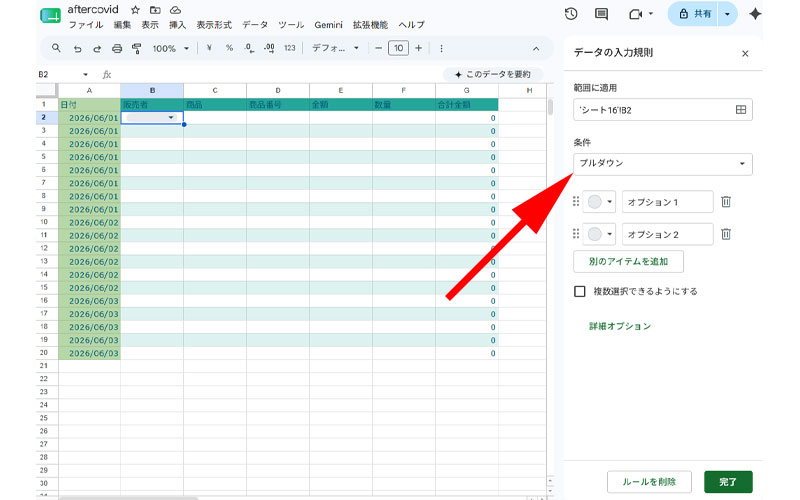Open the 拡張機能 menu
The width and height of the screenshot is (800, 500).
coord(370,24)
